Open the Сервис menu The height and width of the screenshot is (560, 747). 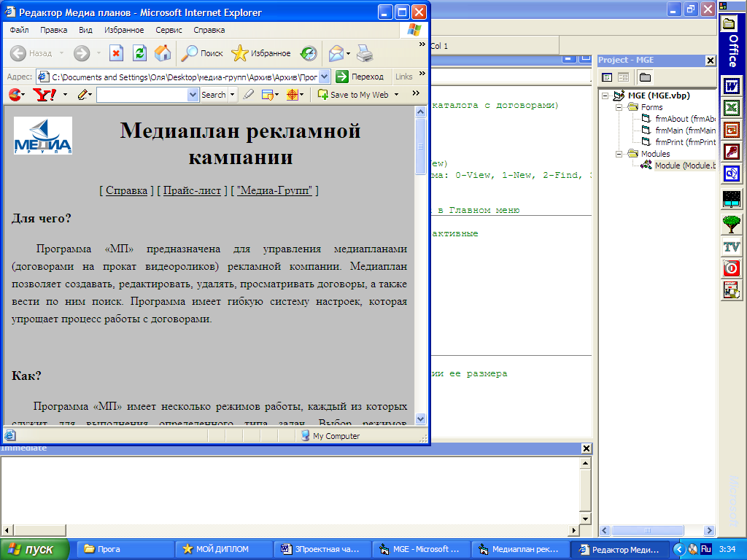[x=169, y=30]
